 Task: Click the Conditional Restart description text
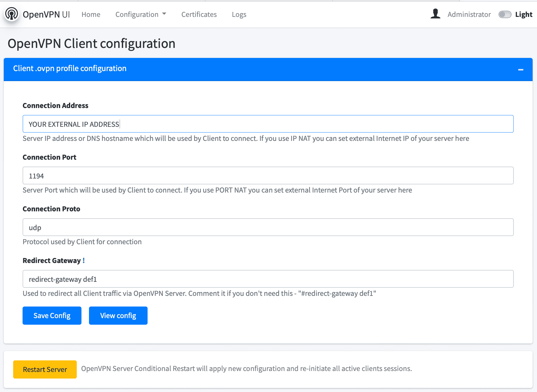coord(247,369)
